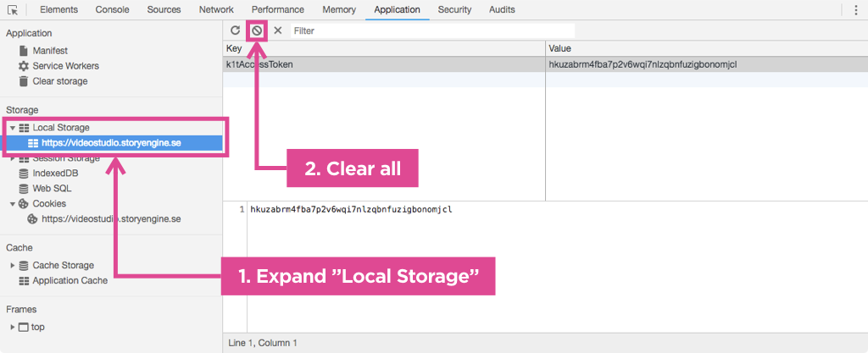Click the clear all storage entries icon
868x353 pixels.
pyautogui.click(x=256, y=30)
